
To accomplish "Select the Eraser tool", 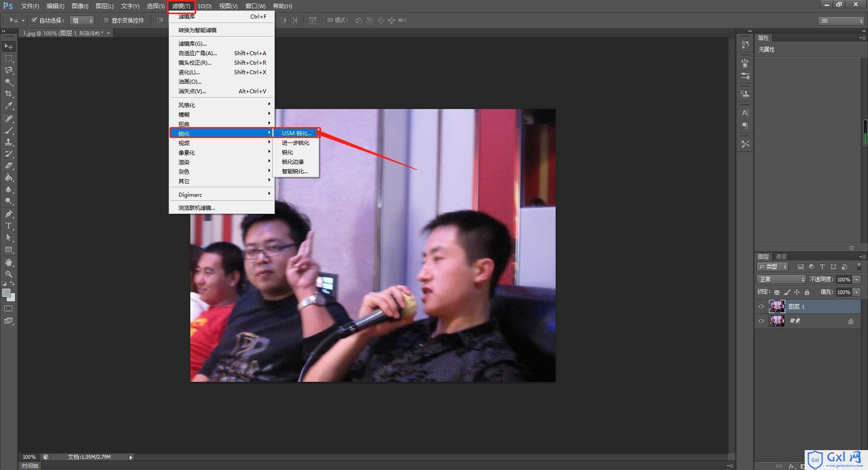I will (9, 166).
